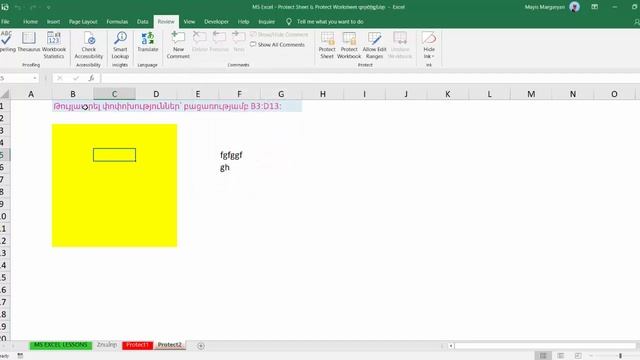Viewport: 640px width, 360px height.
Task: Open Customize Quick Access Toolbar dropdown
Action: pyautogui.click(x=49, y=7)
